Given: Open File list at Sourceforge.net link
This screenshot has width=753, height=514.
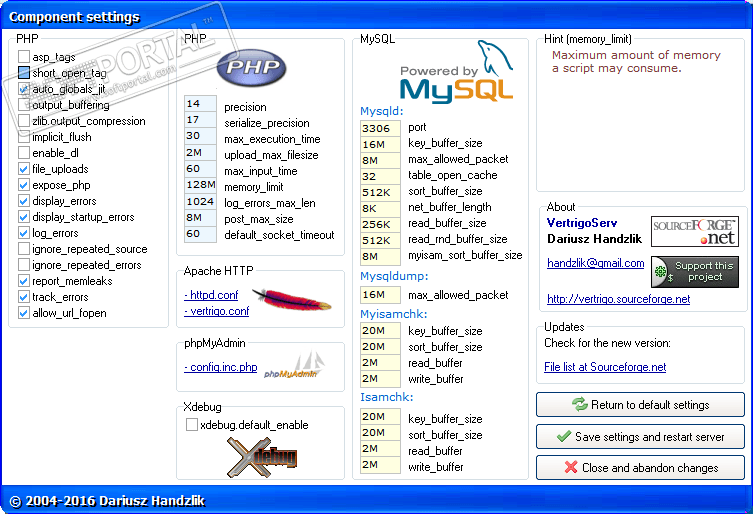Looking at the screenshot, I should coord(605,367).
